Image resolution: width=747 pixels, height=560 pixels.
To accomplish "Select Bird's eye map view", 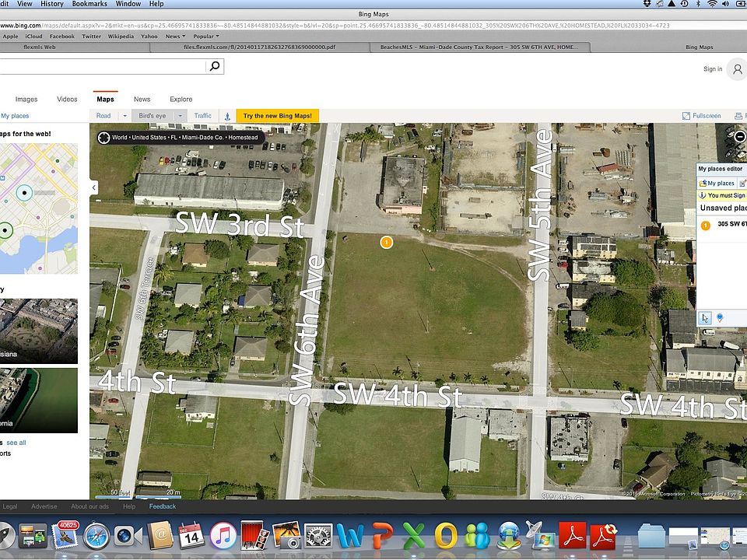I will point(152,116).
